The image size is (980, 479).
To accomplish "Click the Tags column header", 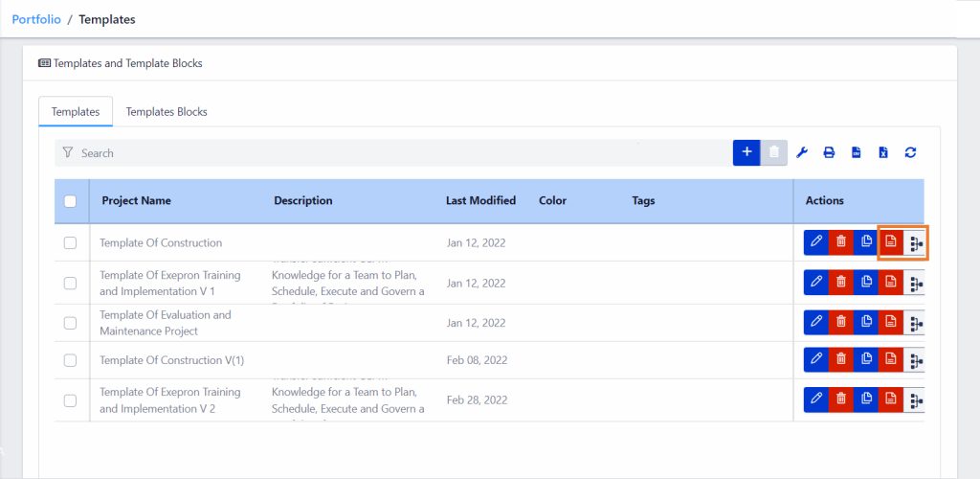I will click(x=643, y=201).
